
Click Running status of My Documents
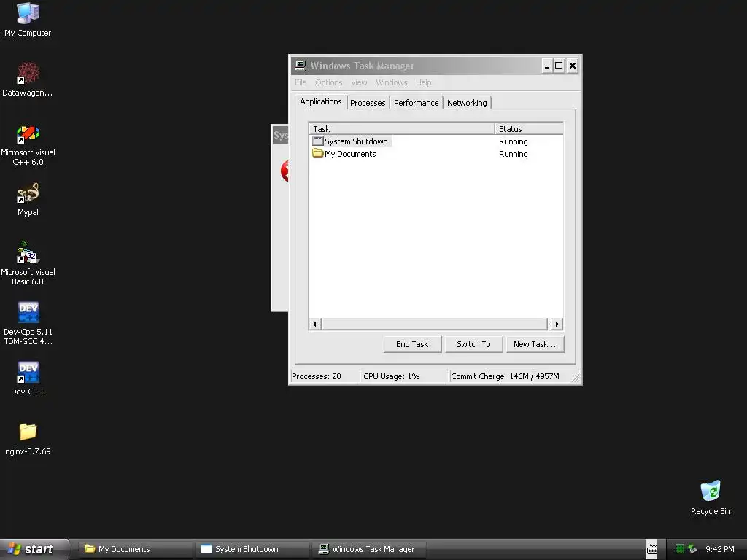coord(513,154)
